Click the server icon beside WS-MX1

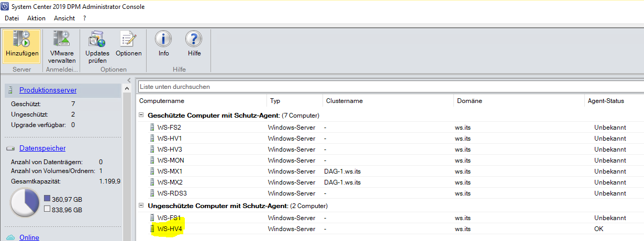coord(152,171)
